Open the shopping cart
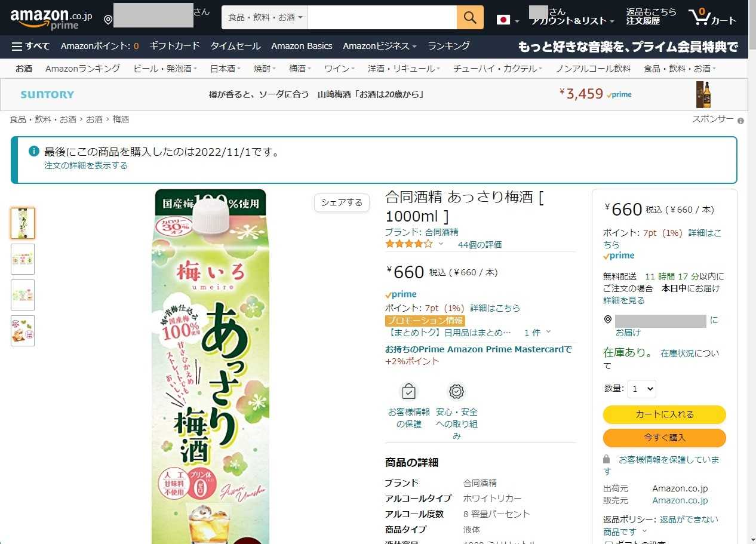 point(713,17)
